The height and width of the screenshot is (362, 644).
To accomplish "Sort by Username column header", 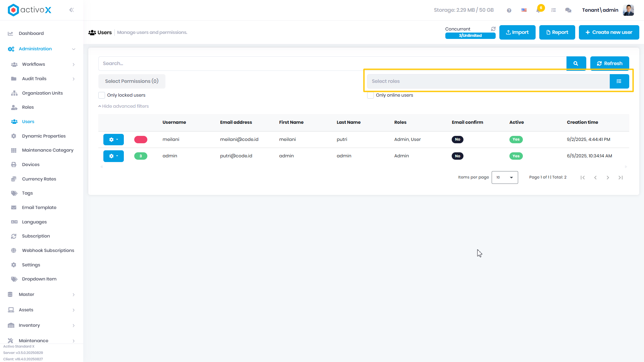I will 174,122.
